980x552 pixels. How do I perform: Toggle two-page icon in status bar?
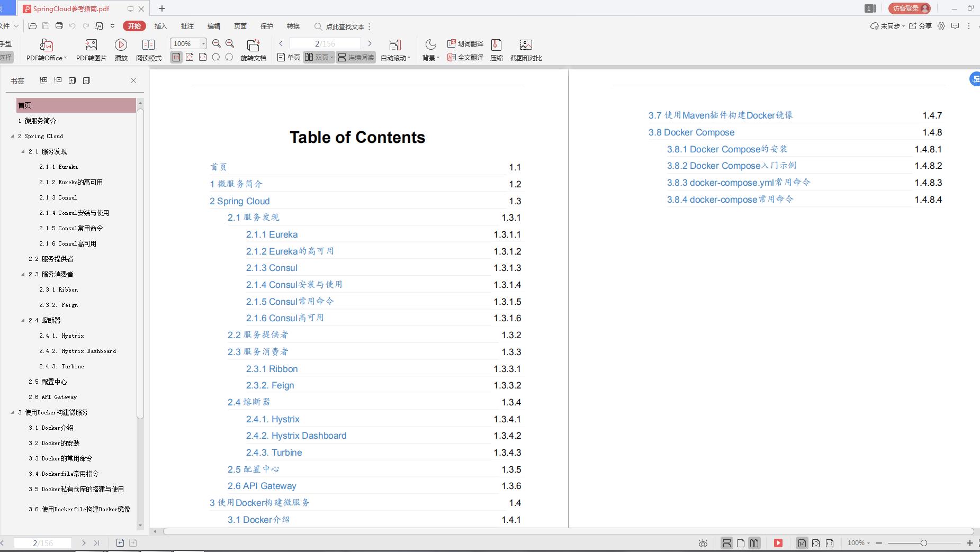pos(754,543)
